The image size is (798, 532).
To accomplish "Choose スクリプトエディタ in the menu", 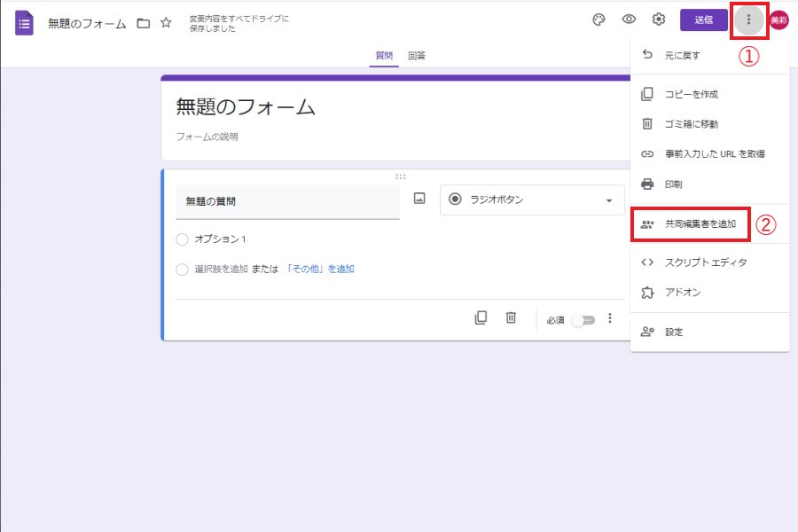I will [x=706, y=262].
